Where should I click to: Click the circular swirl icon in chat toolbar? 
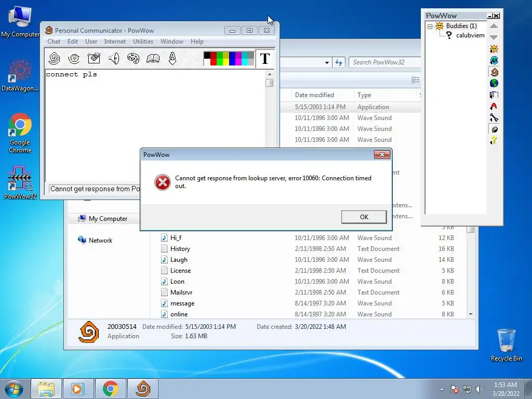click(74, 58)
